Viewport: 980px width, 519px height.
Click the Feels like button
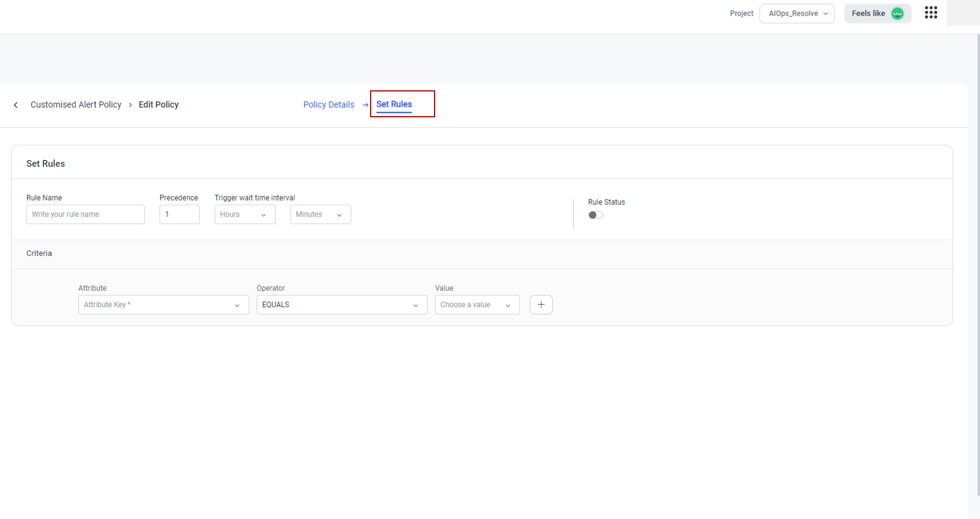(869, 13)
